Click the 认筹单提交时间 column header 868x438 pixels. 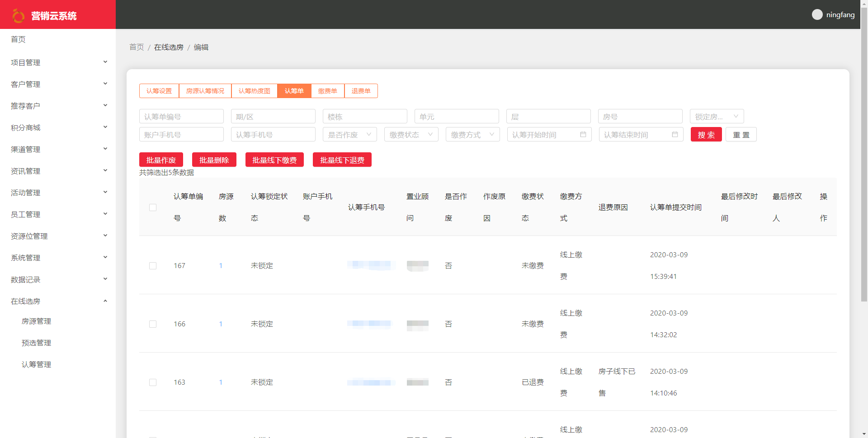point(676,207)
